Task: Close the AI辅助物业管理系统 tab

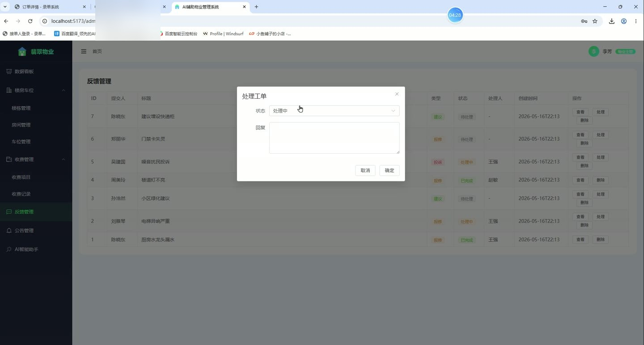Action: [244, 7]
